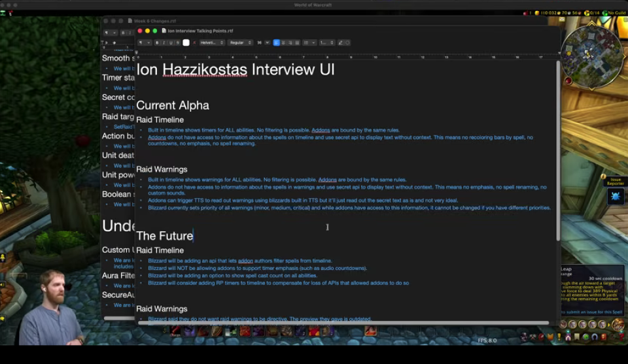The image size is (628, 364).
Task: Click the circle icon beside the highlight pen
Action: (x=347, y=42)
